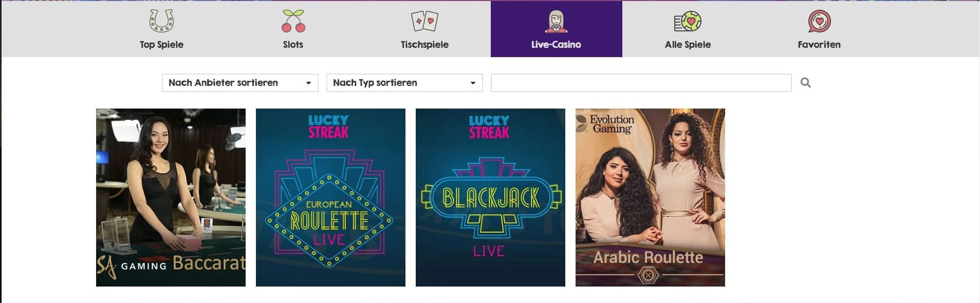Open the Nach Typ sortieren dropdown
This screenshot has height=303, width=980.
pos(404,83)
